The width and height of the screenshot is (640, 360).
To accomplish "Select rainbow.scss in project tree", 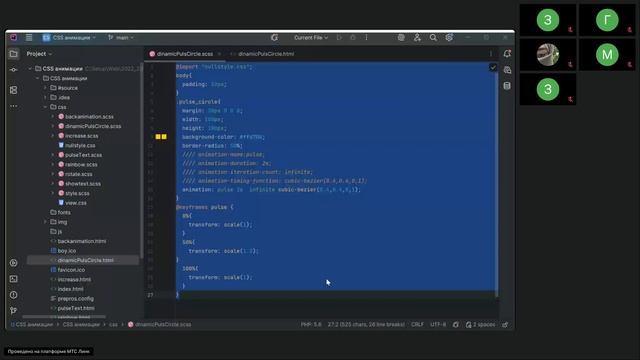I will 81,164.
